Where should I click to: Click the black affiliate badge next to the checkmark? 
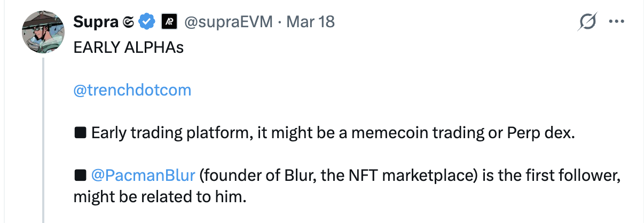(169, 22)
